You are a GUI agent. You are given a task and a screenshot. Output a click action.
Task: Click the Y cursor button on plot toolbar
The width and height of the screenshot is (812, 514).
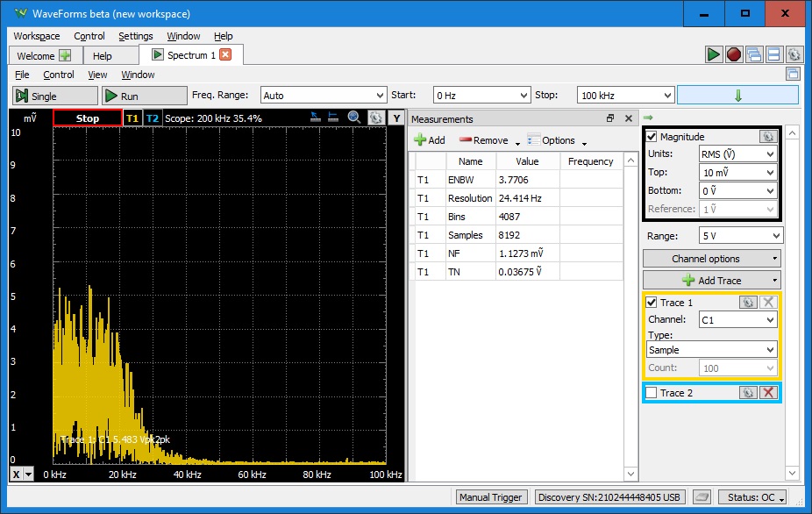(396, 118)
